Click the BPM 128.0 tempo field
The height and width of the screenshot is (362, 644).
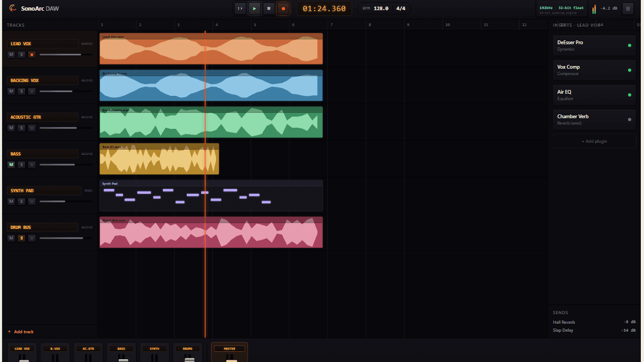point(375,9)
